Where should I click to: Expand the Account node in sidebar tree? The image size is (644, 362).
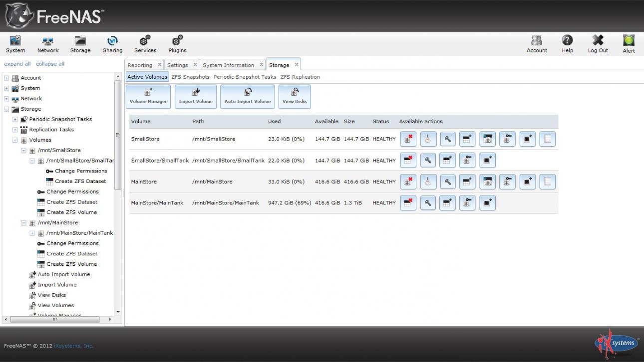(6, 78)
